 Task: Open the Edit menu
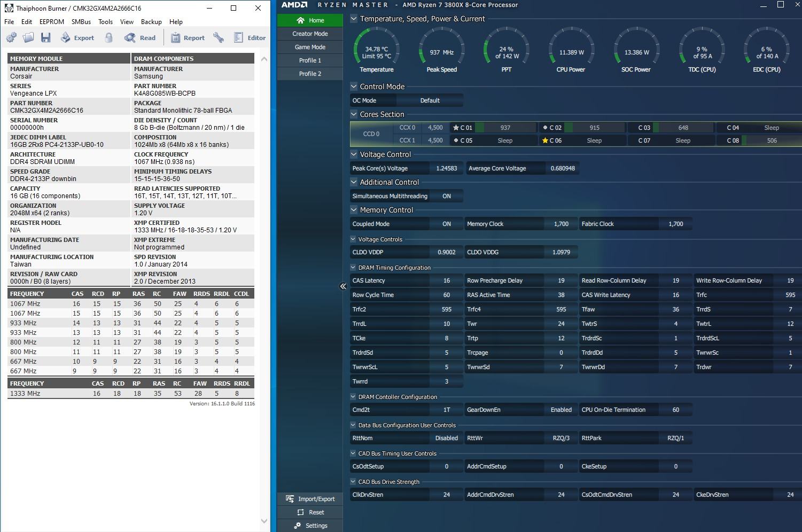[27, 22]
